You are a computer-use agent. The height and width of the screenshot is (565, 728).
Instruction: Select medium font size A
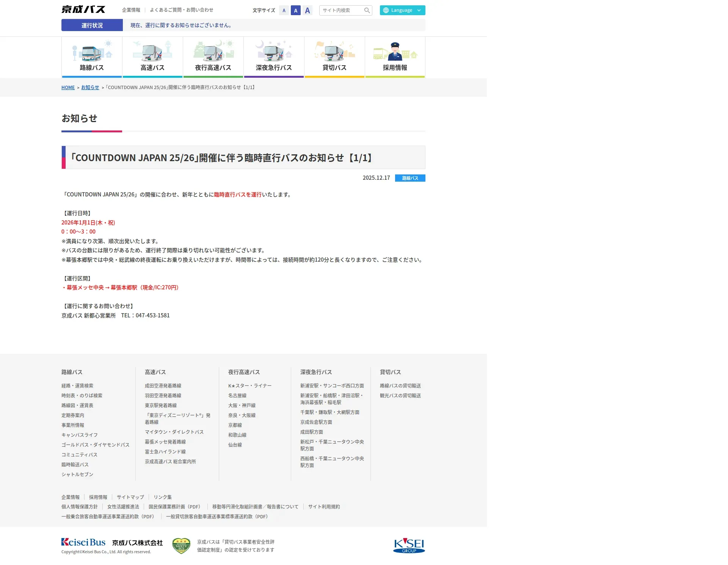click(296, 11)
